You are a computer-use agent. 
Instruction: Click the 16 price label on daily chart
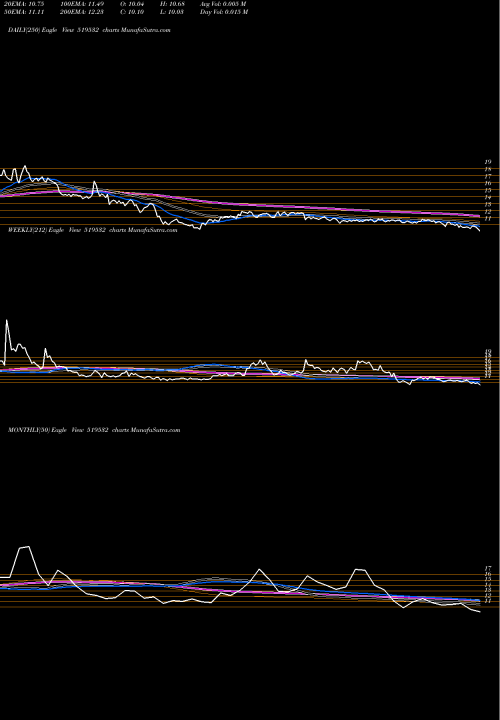click(x=488, y=183)
